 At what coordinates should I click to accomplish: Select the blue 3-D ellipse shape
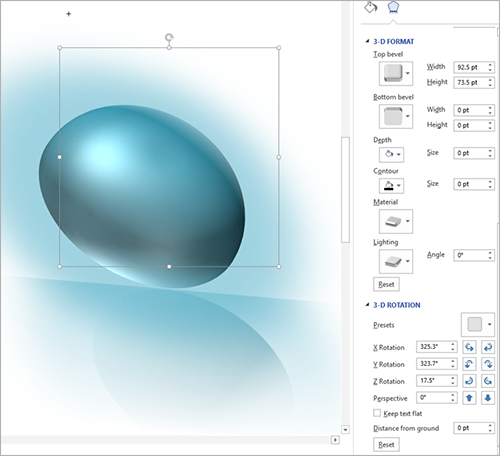142,197
